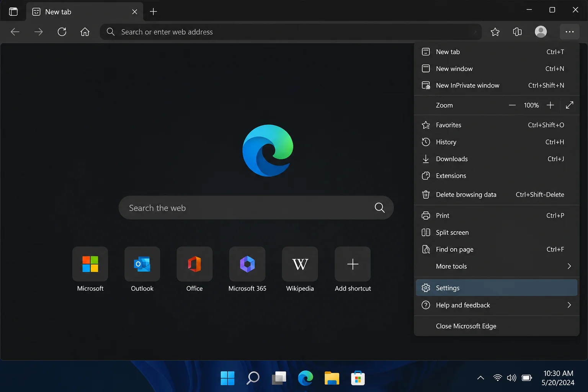Choose Close Microsoft Edge
This screenshot has width=588, height=392.
tap(497, 326)
